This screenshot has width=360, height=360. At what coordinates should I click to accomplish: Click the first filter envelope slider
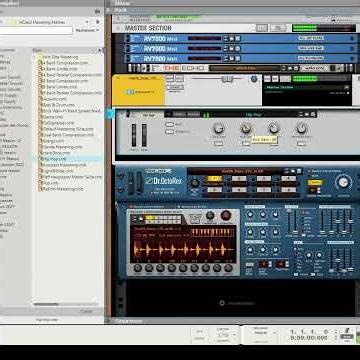[x=322, y=222]
